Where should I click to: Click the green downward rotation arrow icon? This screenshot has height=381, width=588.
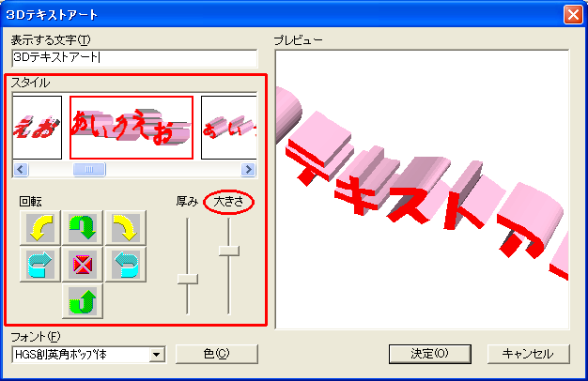[83, 228]
